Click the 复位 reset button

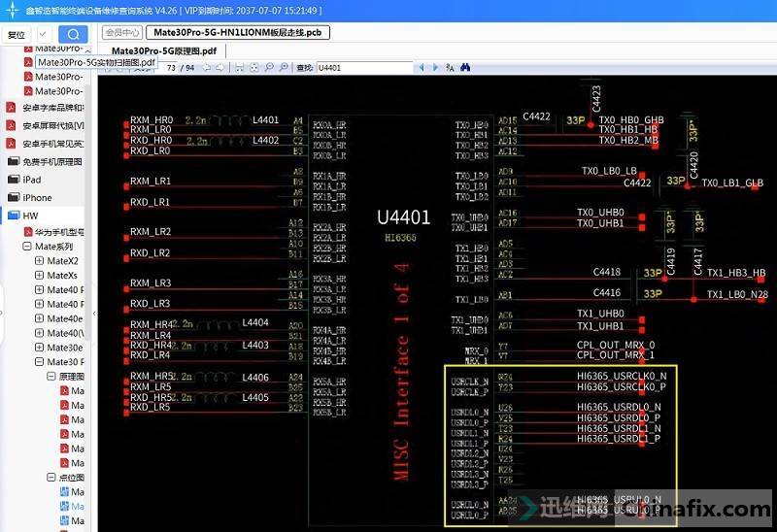[x=17, y=35]
